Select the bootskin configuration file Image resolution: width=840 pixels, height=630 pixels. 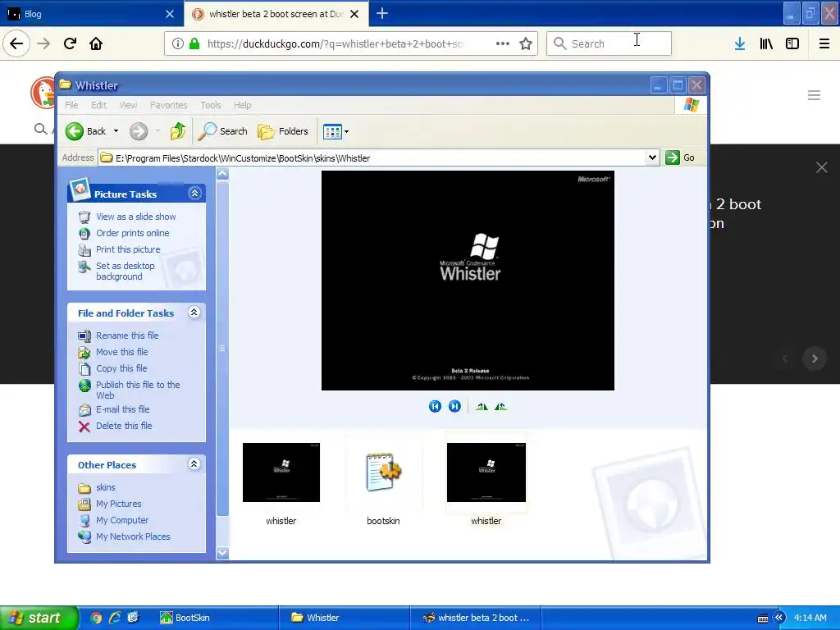(x=383, y=472)
